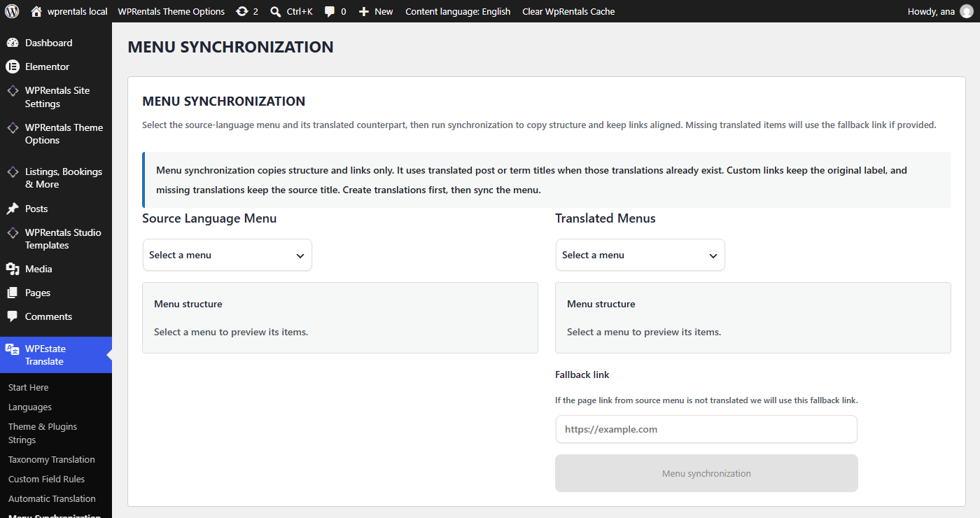Click the Elementor sidebar icon
Image resolution: width=980 pixels, height=518 pixels.
(x=13, y=66)
